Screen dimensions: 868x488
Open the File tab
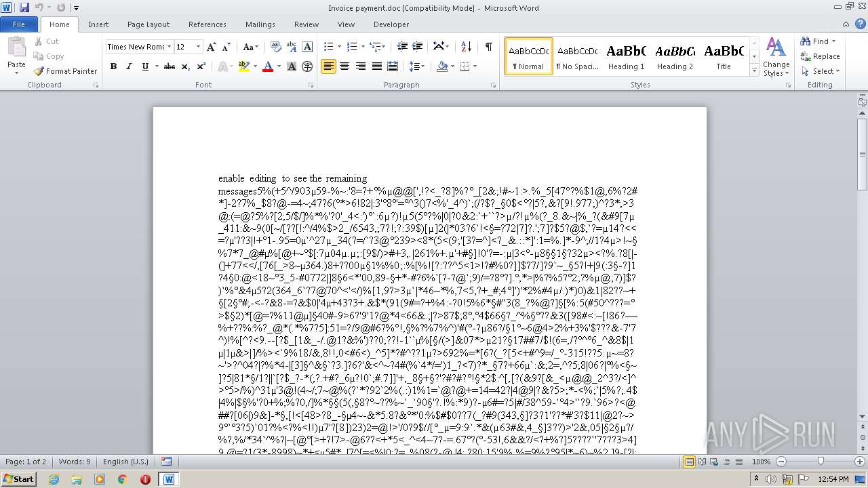click(19, 24)
